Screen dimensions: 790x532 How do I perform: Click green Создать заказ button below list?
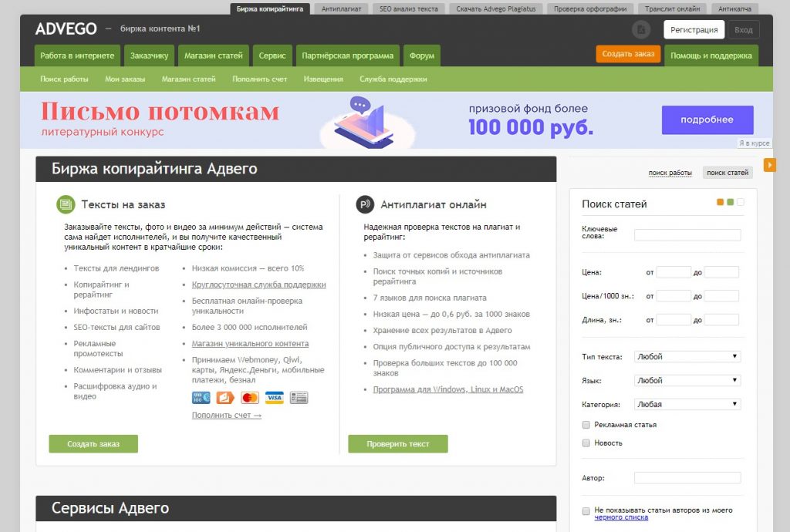[93, 444]
